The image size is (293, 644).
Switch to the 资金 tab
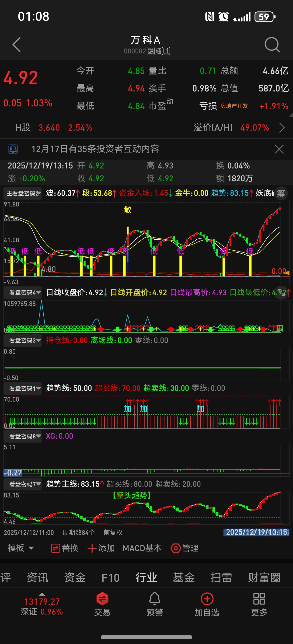tap(75, 577)
